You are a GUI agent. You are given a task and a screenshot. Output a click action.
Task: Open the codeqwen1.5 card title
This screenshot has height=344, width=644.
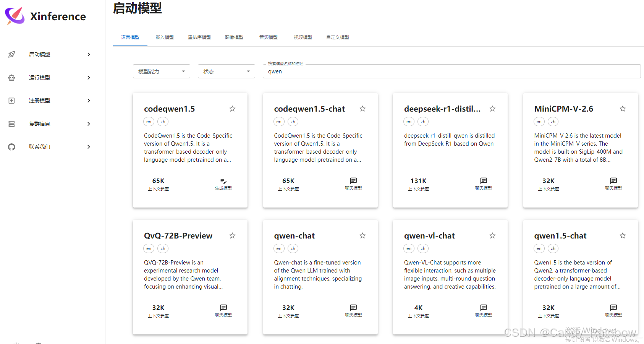click(169, 109)
